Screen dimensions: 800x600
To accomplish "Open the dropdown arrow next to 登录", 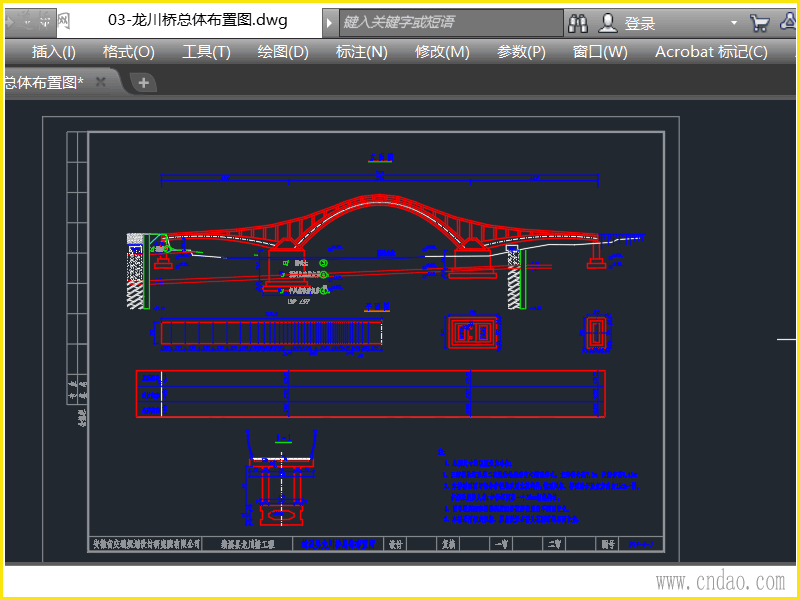I will click(x=733, y=23).
